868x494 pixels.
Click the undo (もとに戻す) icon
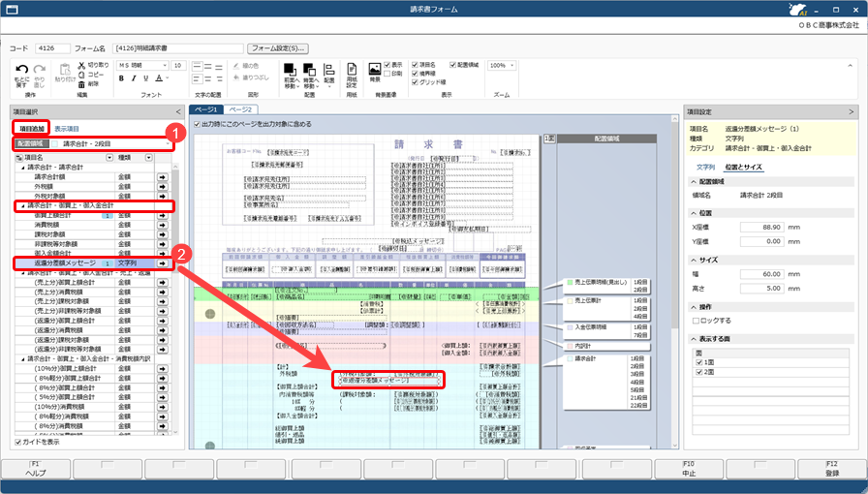pyautogui.click(x=21, y=69)
